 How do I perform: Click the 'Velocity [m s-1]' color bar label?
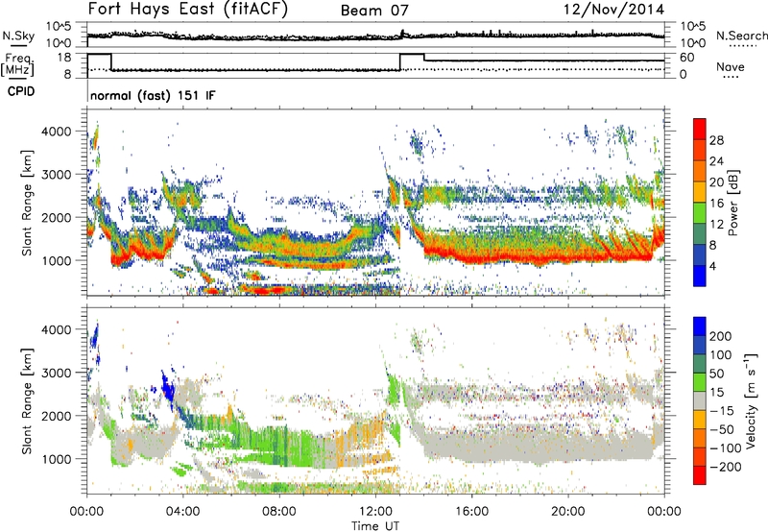[751, 400]
